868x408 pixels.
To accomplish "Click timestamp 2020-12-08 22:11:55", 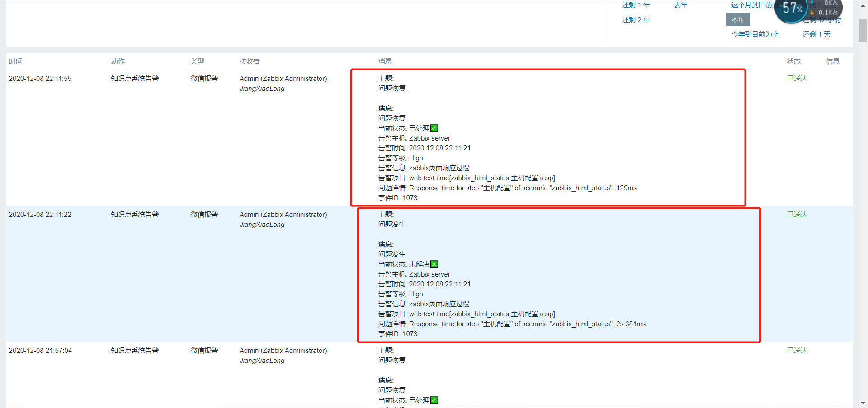I will coord(40,79).
